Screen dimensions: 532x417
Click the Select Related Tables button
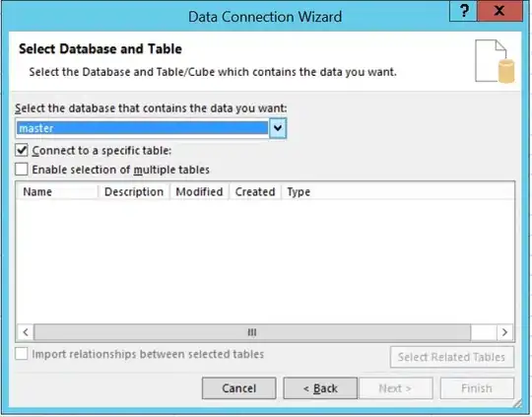coord(451,357)
